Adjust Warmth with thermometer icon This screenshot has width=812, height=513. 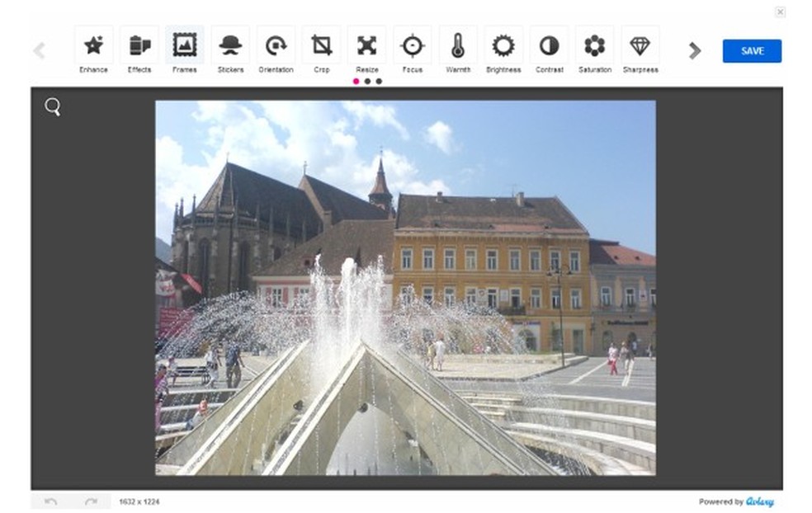tap(458, 50)
